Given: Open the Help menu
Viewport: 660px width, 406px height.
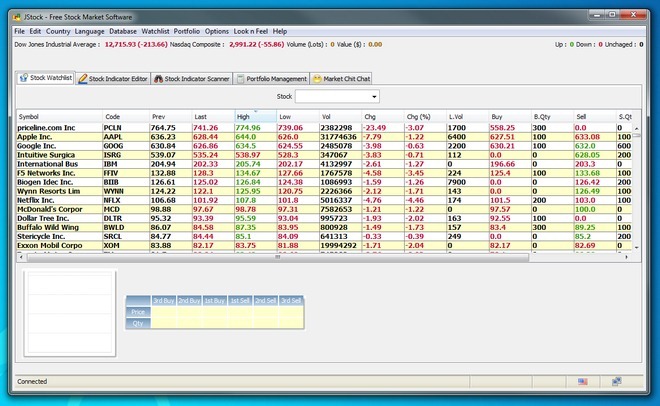Looking at the screenshot, I should coord(280,31).
